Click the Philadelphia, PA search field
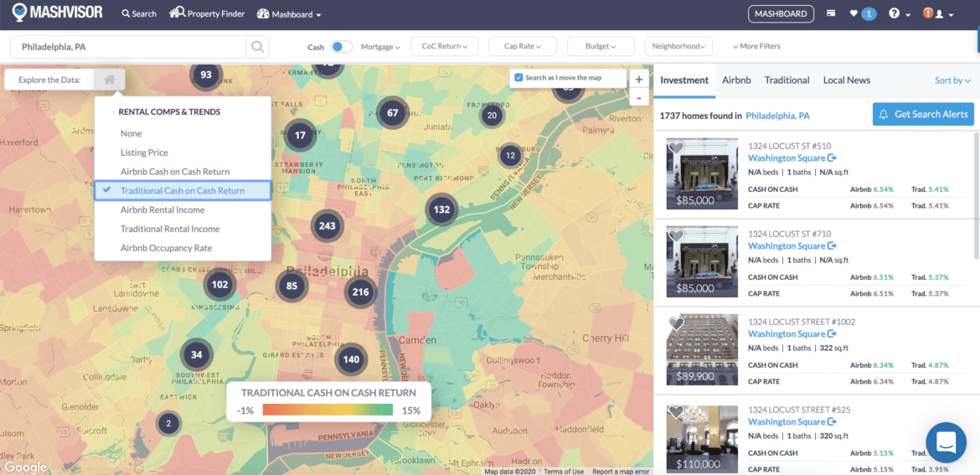Viewport: 980px width, 475px height. [x=128, y=47]
